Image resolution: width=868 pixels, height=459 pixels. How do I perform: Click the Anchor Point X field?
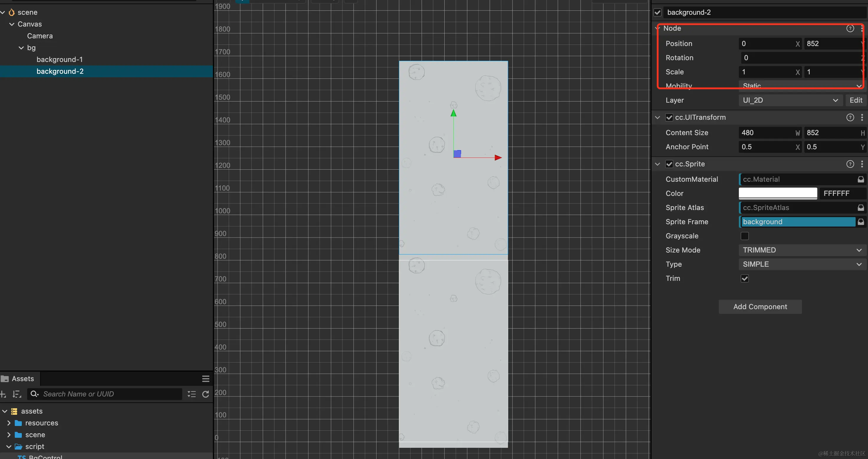[x=770, y=147]
